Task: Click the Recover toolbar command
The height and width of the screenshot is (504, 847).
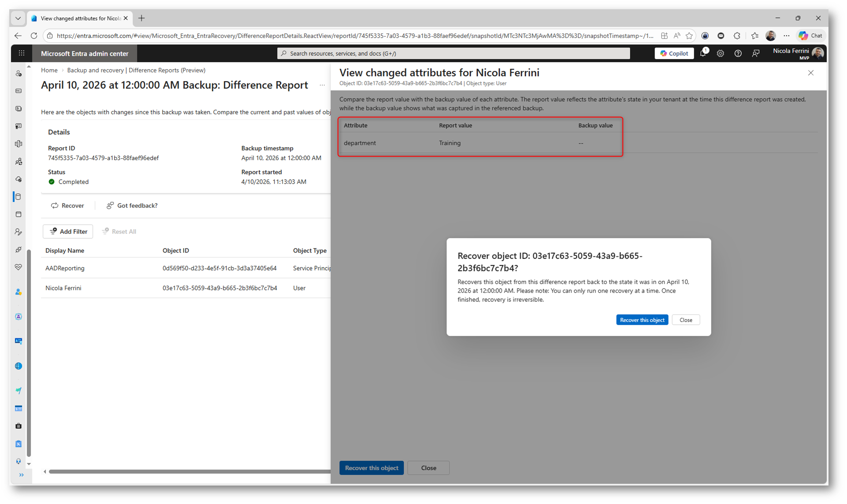Action: point(67,205)
